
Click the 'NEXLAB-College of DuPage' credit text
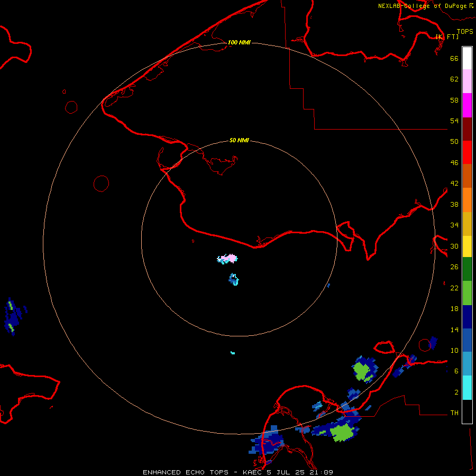423,6
